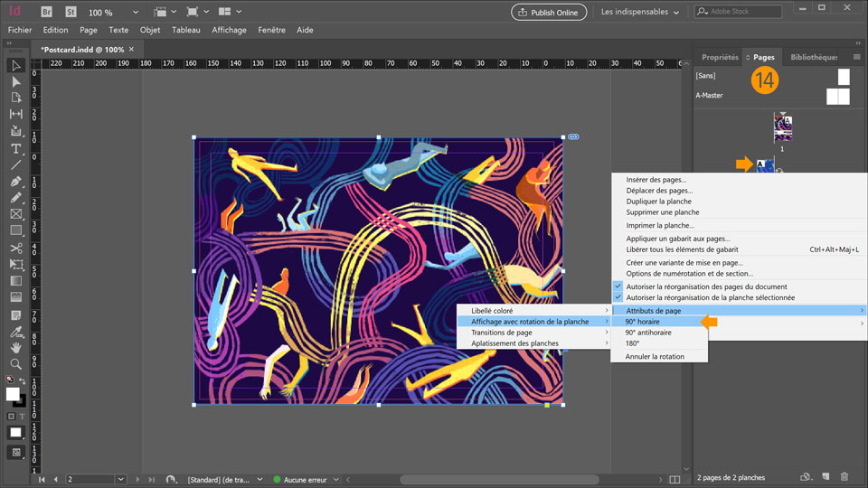The width and height of the screenshot is (868, 488).
Task: Click the delete page trash icon
Action: click(844, 477)
